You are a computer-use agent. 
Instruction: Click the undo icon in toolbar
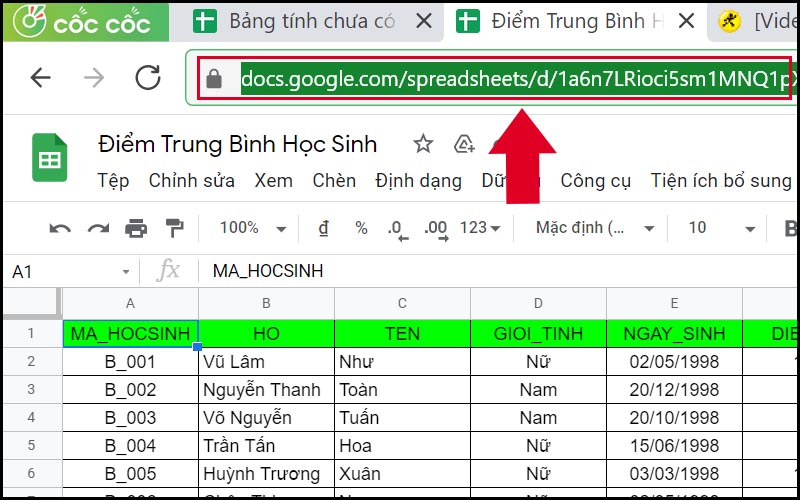60,228
